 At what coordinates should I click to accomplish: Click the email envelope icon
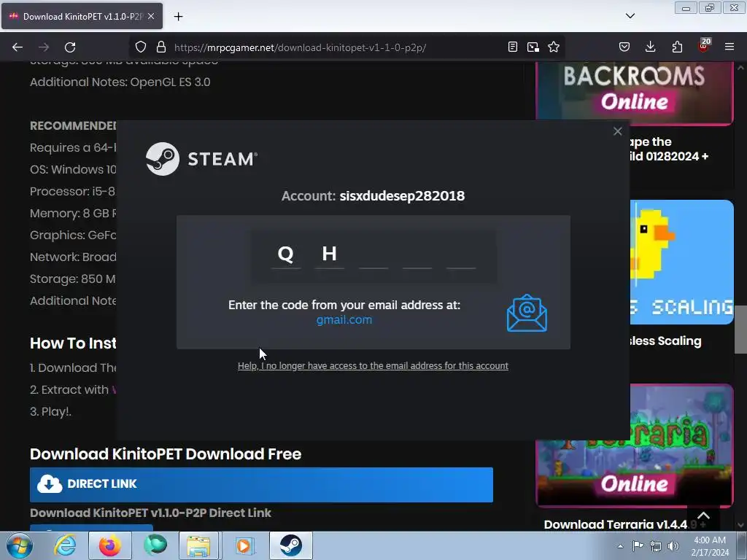pos(527,313)
